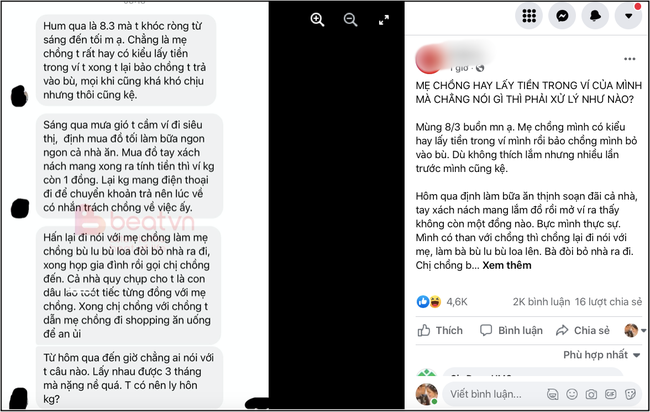Enter fullscreen photo view
This screenshot has height=412, width=650.
tap(384, 19)
